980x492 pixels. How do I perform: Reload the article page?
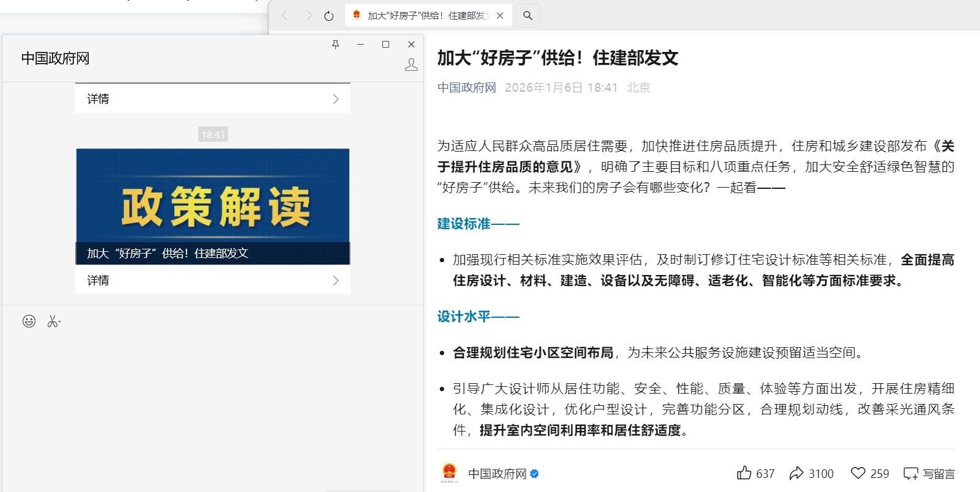pos(329,16)
